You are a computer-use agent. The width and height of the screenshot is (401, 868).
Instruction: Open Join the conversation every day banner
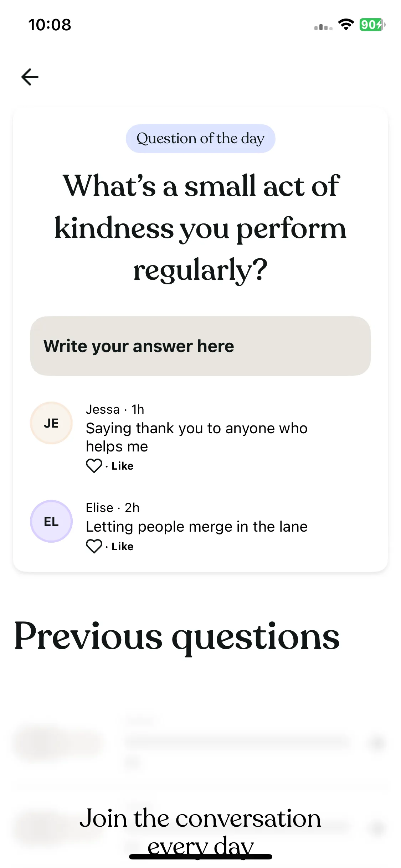tap(200, 831)
